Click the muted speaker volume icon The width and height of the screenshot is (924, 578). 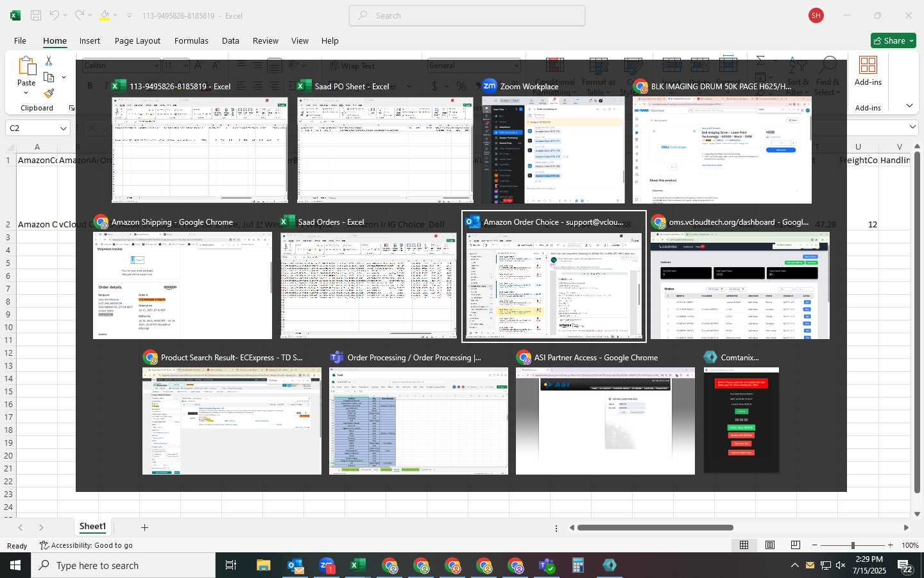(841, 565)
